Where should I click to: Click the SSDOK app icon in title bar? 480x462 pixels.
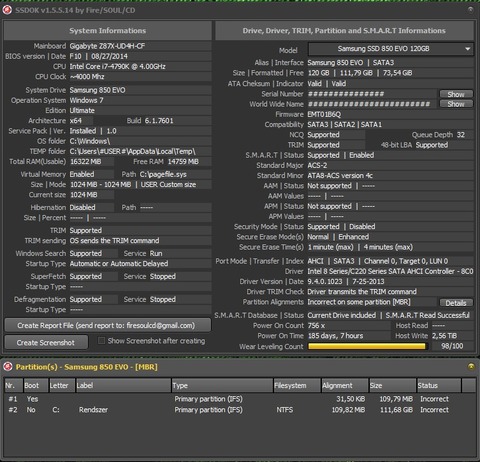[7, 10]
